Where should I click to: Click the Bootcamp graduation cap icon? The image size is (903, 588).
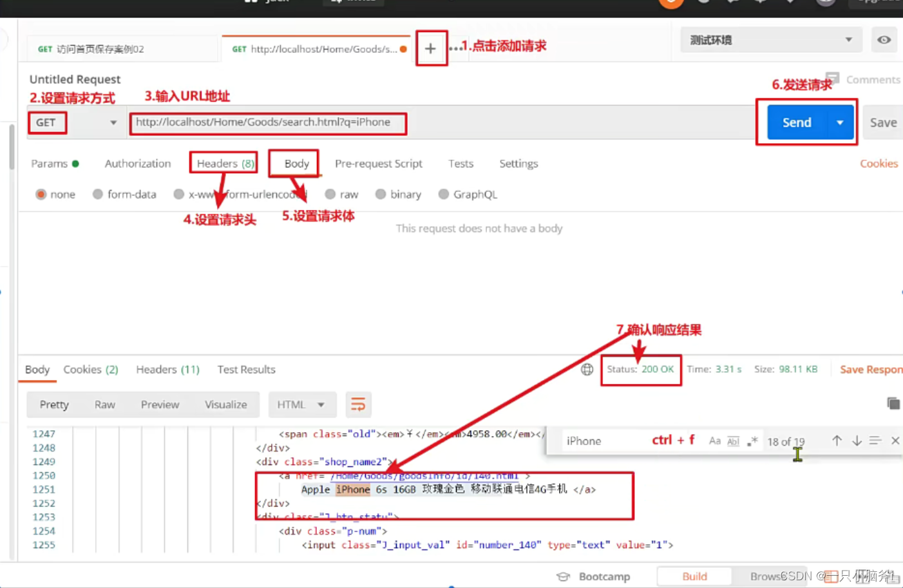pos(564,576)
